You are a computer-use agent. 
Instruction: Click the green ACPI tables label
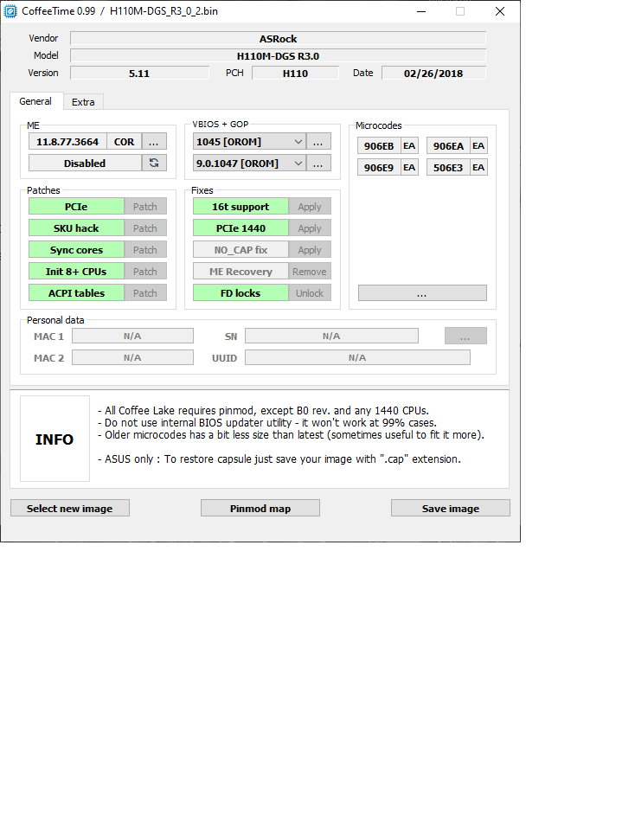[x=76, y=292]
